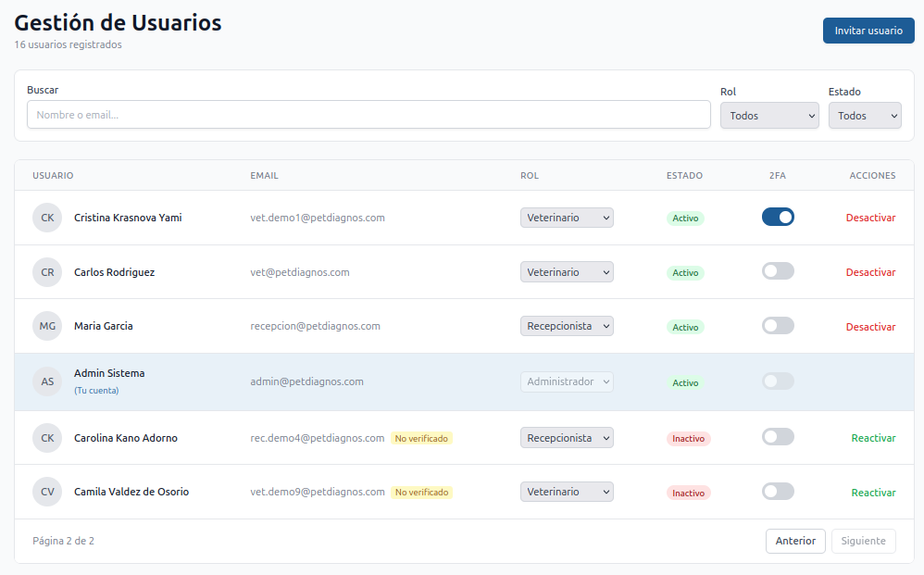Click the 2FA toggle in Admin Sistema row
This screenshot has width=924, height=575.
pyautogui.click(x=778, y=381)
